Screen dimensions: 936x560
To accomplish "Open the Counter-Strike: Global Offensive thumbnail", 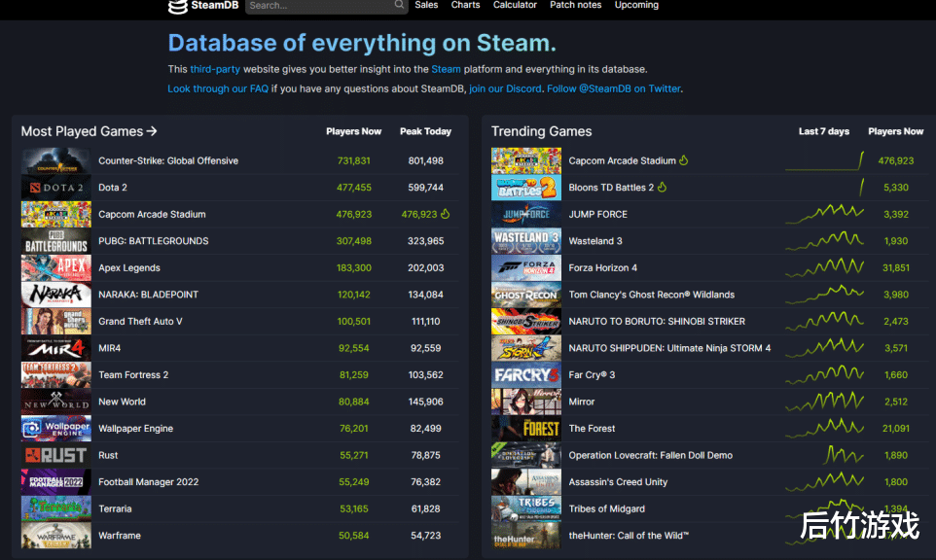I will click(56, 160).
